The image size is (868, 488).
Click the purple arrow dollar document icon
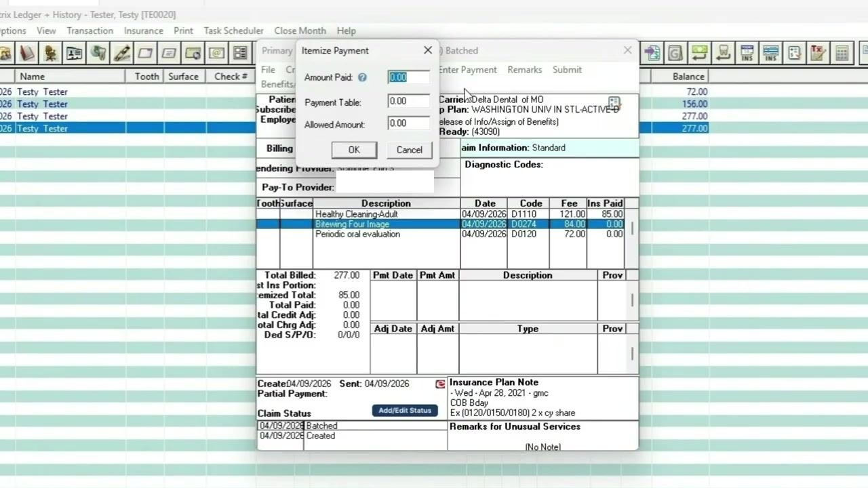pos(652,52)
